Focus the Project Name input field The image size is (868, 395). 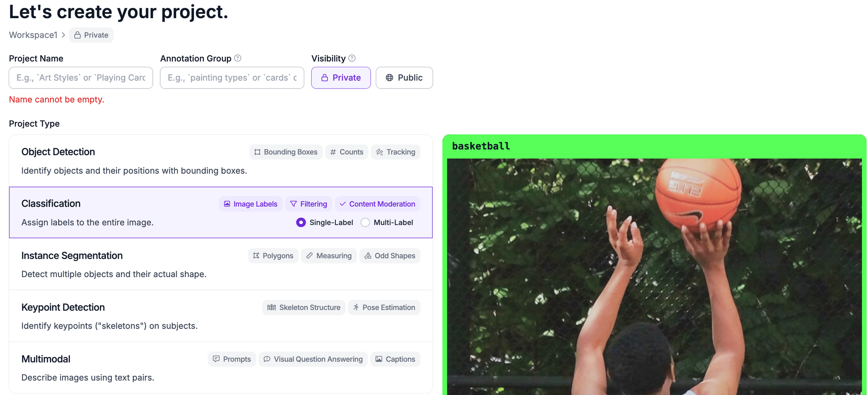(81, 78)
